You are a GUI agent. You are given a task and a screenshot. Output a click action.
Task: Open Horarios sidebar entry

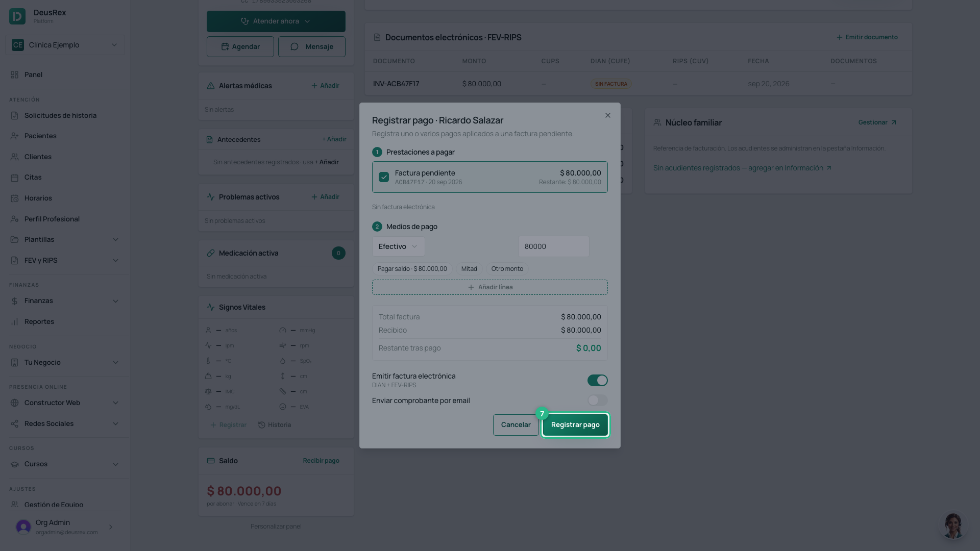pos(65,198)
